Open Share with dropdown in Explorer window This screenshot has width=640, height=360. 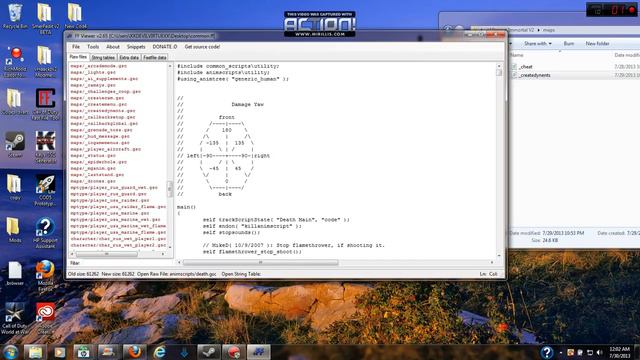coord(538,43)
